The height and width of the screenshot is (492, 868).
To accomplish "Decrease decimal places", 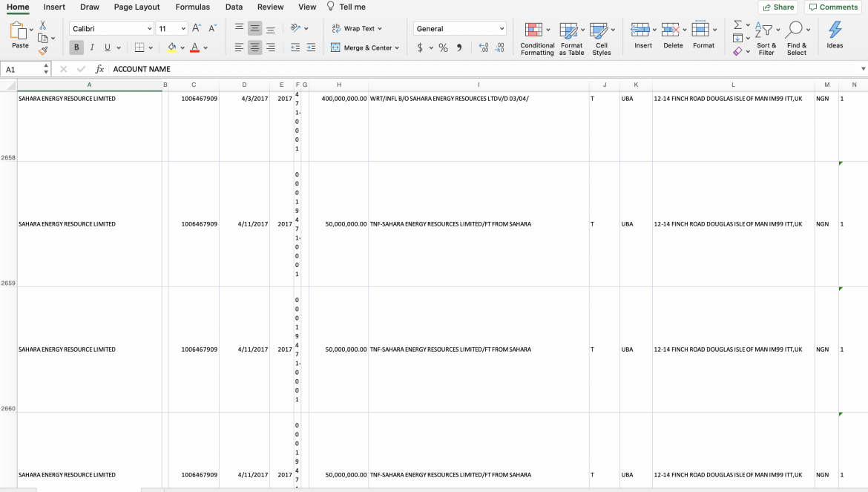I will [x=499, y=47].
